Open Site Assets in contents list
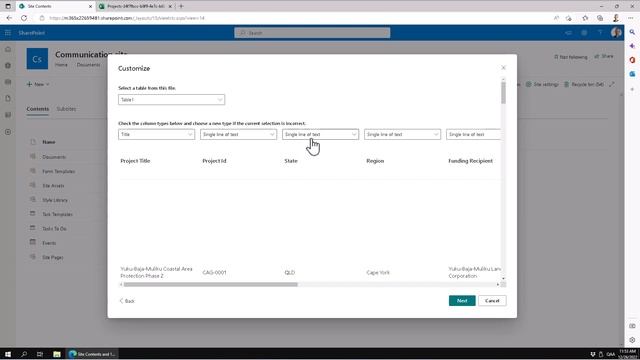 (x=53, y=186)
